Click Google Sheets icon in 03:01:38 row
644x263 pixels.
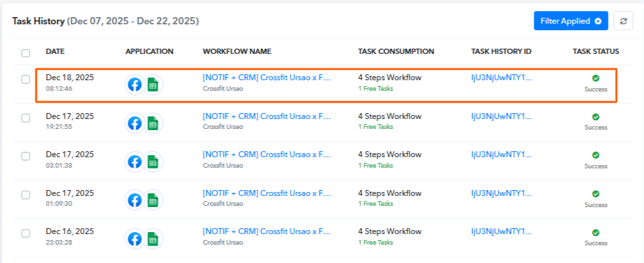point(153,162)
